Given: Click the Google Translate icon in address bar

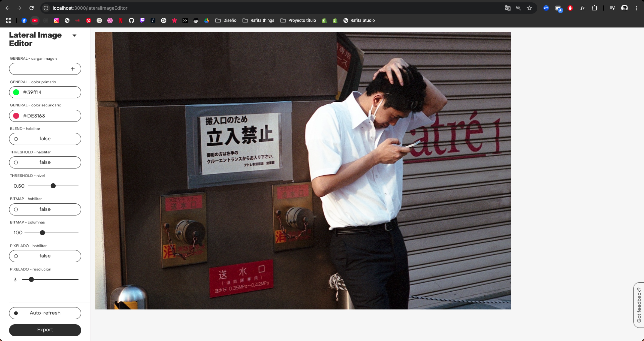Looking at the screenshot, I should pyautogui.click(x=507, y=8).
